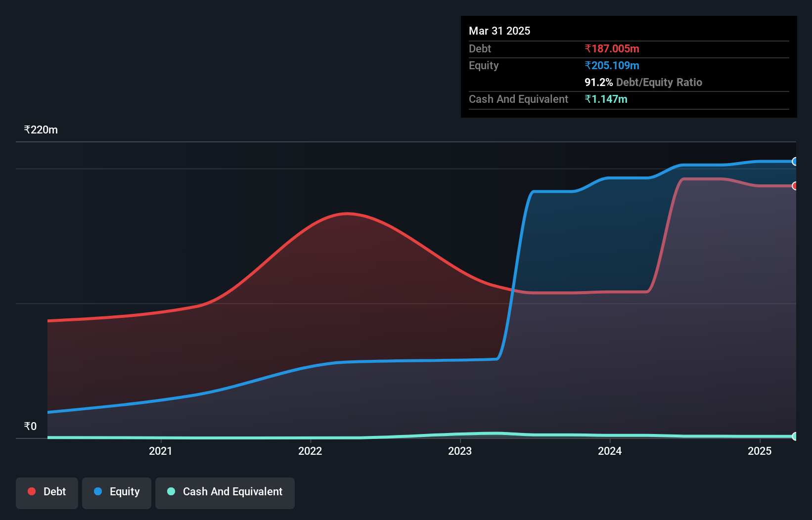Image resolution: width=812 pixels, height=520 pixels.
Task: Click the teal Cash And Equivalent legend dot
Action: tap(171, 491)
